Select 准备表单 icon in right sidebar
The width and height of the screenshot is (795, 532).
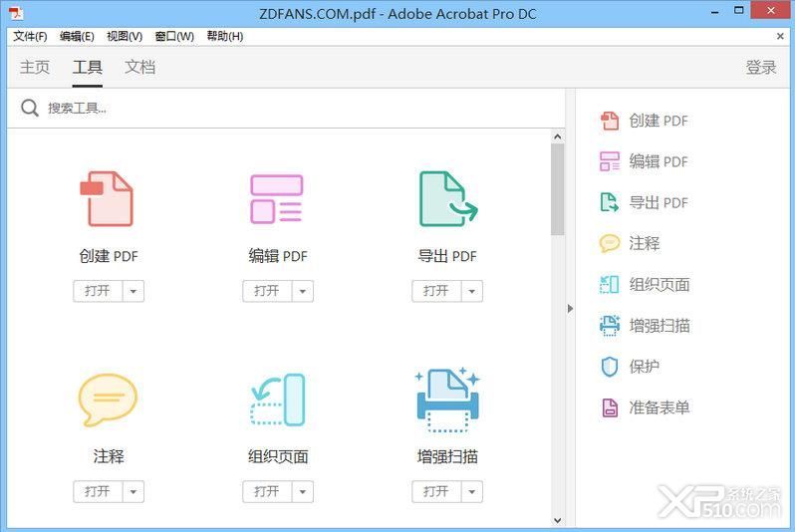click(x=610, y=407)
